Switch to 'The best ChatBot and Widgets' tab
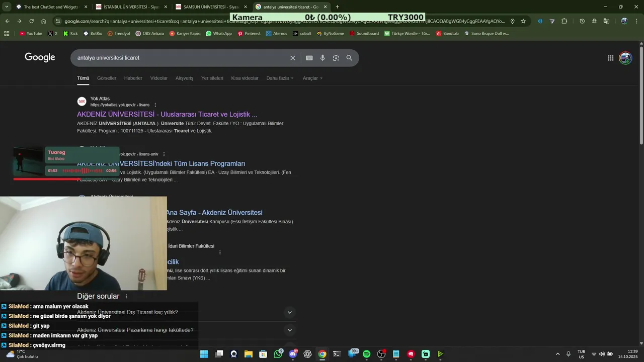 tap(51, 7)
